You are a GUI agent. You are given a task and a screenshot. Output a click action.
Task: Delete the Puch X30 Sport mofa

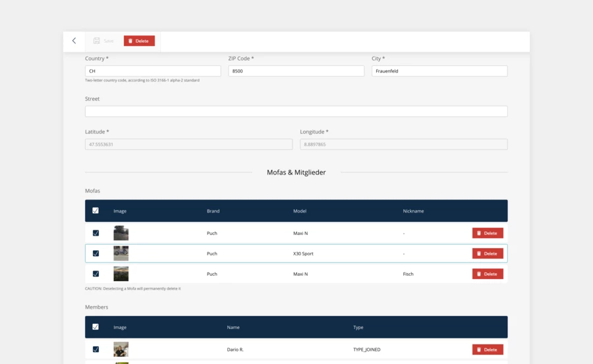pos(488,253)
